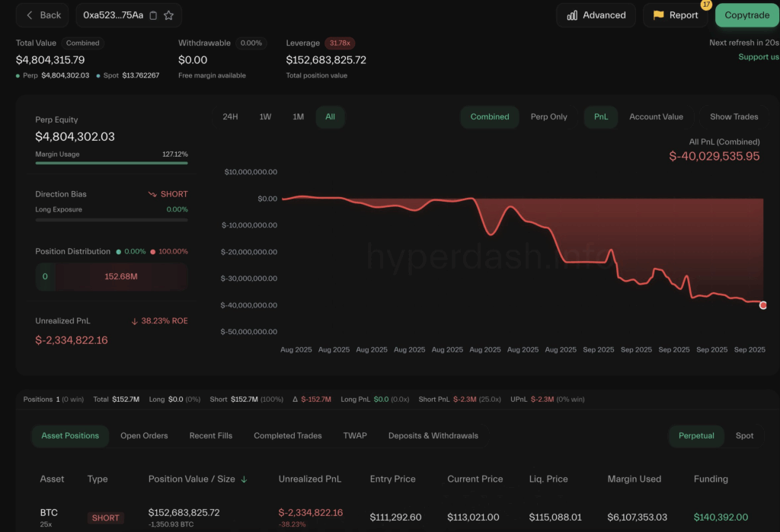Click the $115,088.01 liquidation price

click(x=555, y=518)
